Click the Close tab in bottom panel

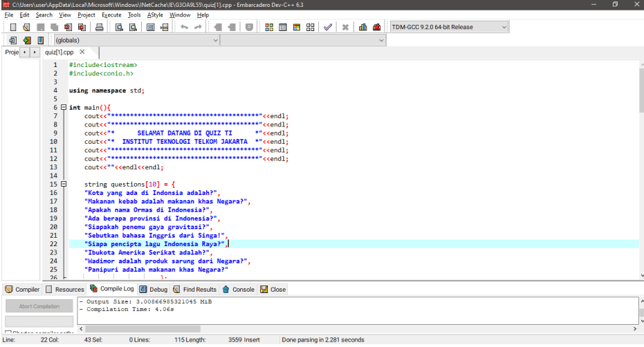click(x=273, y=290)
